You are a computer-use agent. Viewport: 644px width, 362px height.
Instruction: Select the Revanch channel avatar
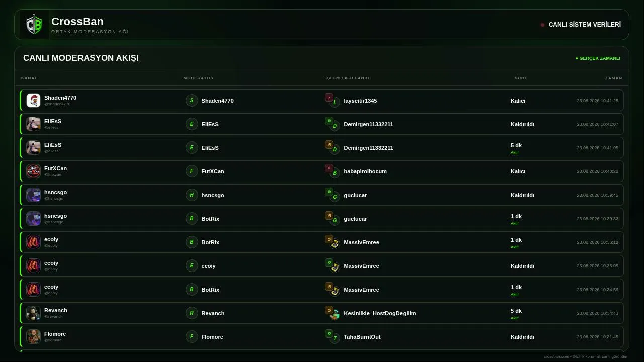pyautogui.click(x=33, y=313)
